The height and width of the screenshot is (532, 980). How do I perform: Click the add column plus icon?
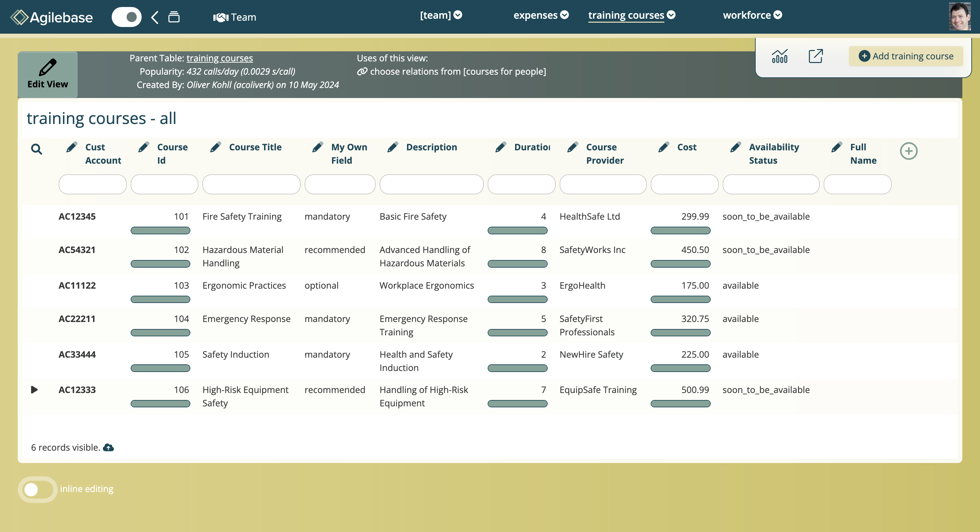coord(908,151)
